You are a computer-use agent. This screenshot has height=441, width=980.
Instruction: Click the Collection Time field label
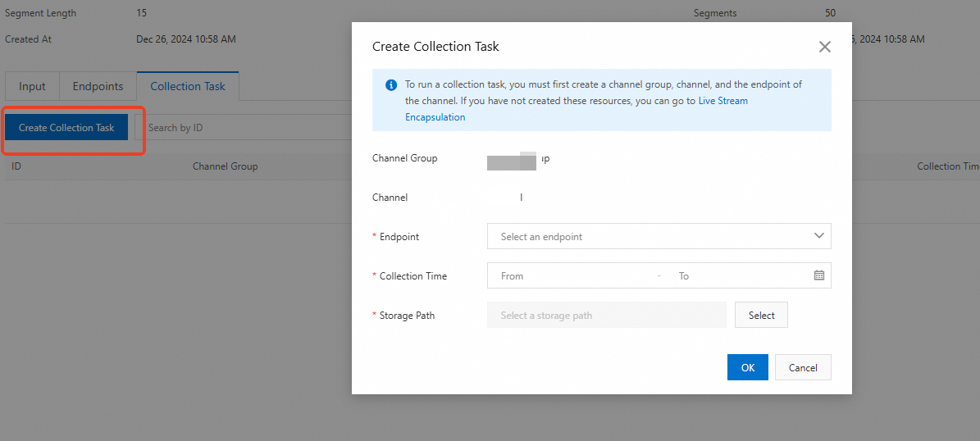click(x=413, y=276)
